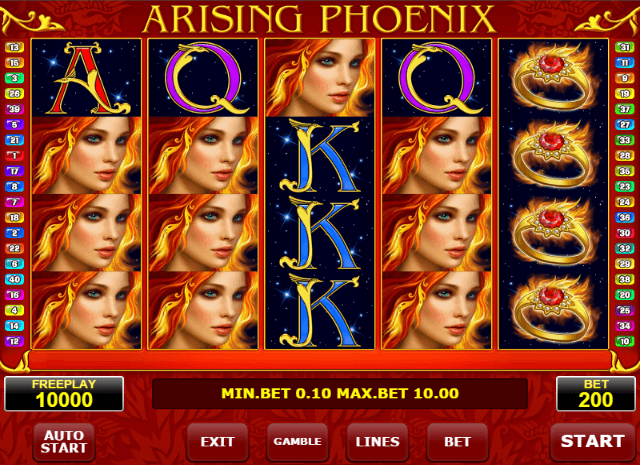Click the BET button

coord(457,442)
